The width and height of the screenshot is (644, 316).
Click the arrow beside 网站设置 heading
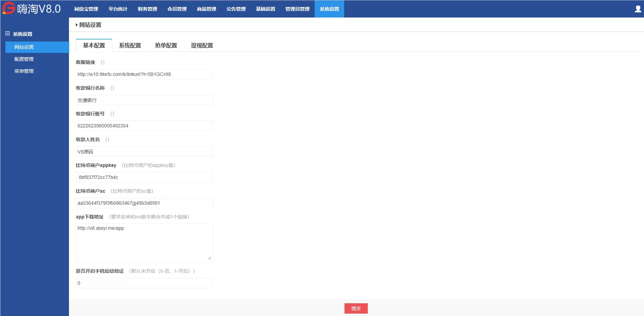tap(77, 25)
